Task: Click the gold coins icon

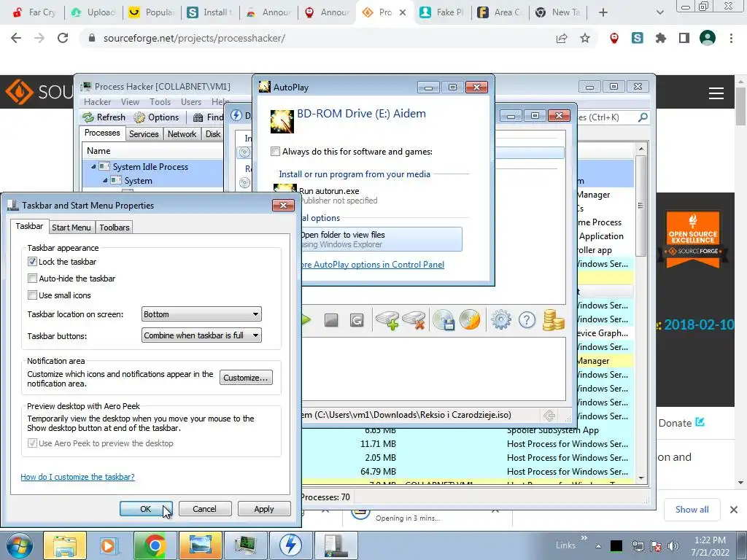Action: coord(553,320)
